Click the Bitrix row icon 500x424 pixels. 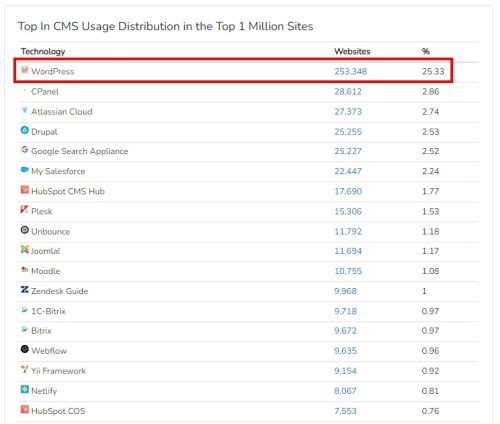click(x=25, y=329)
